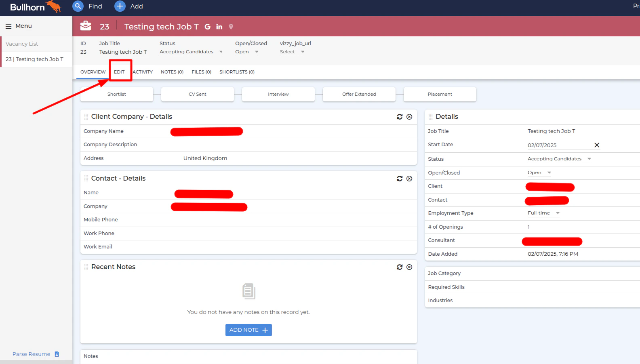Screen dimensions: 640x364
Task: Refresh the Recent Notes card
Action: pyautogui.click(x=400, y=267)
